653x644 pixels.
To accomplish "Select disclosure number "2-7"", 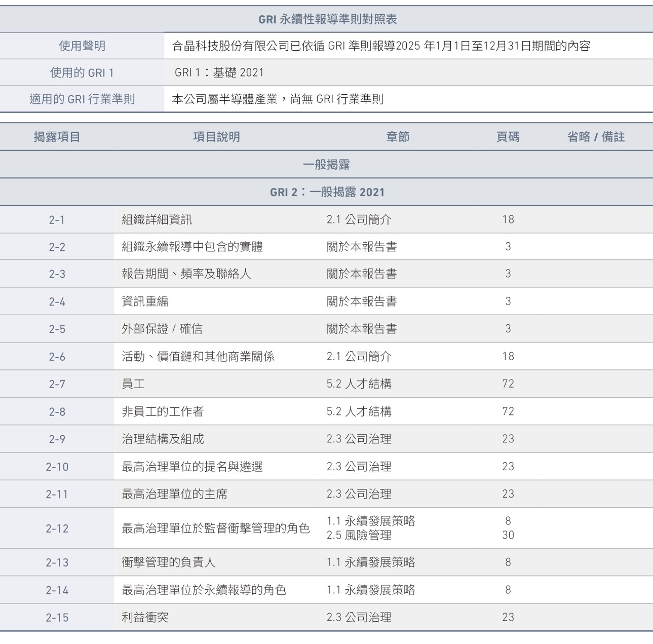I will [x=57, y=384].
